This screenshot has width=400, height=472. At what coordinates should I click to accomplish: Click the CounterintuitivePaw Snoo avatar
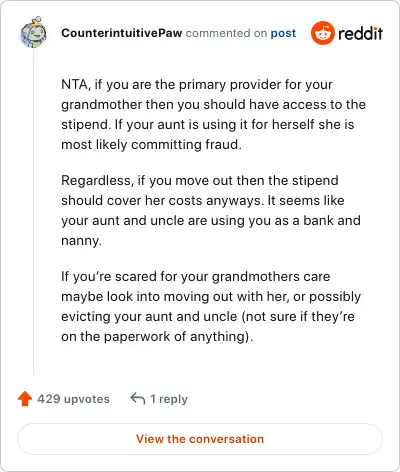(x=33, y=32)
